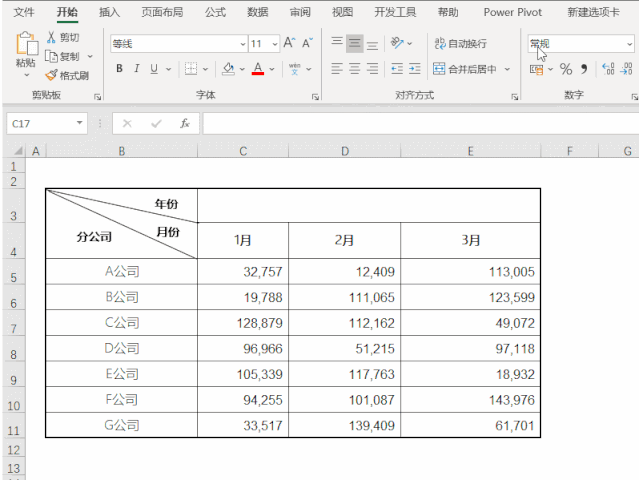This screenshot has height=480, width=639.
Task: Open the 数据 (Data) ribbon tab
Action: (x=257, y=12)
